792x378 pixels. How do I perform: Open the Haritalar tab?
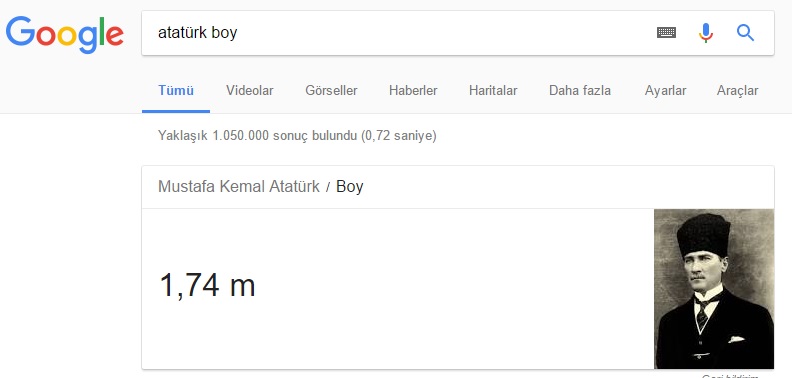(493, 90)
